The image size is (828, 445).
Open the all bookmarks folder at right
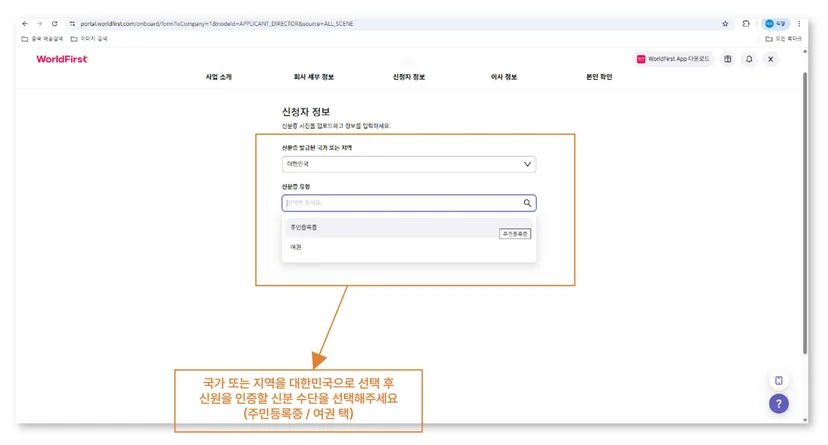coord(784,39)
